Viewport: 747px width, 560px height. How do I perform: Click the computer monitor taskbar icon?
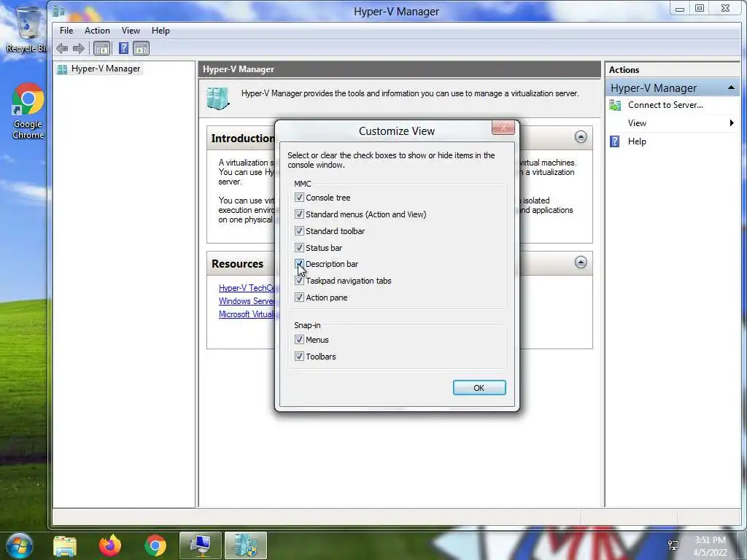point(201,545)
